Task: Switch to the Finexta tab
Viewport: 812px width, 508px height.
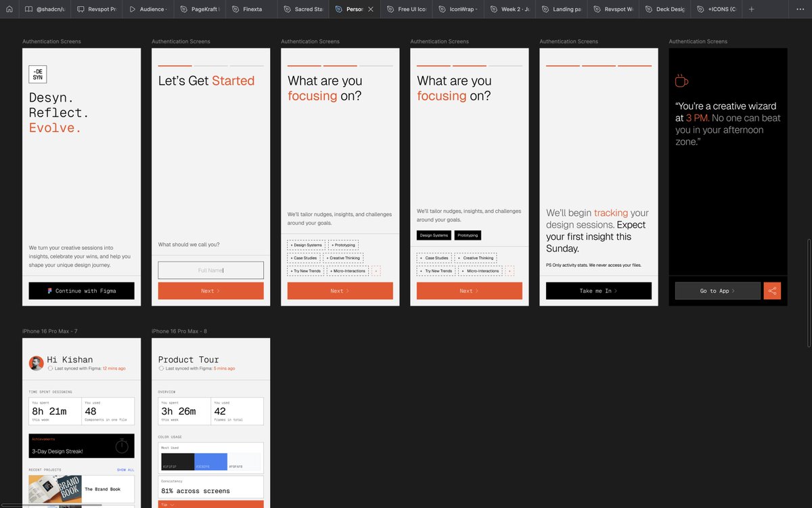Action: pos(251,9)
